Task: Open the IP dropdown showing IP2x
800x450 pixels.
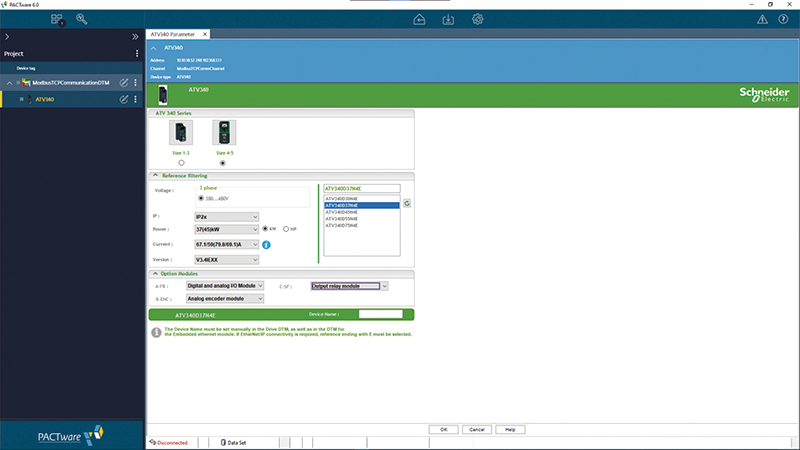Action: tap(227, 217)
